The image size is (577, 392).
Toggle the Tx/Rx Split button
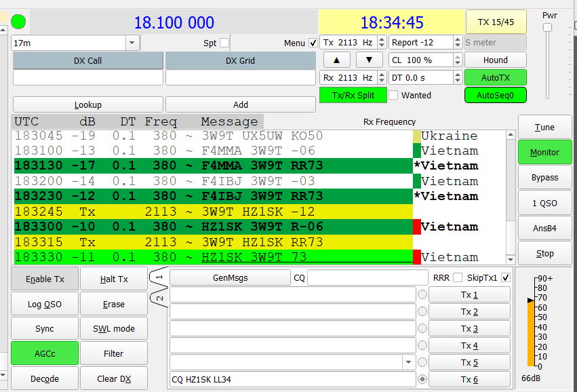353,96
